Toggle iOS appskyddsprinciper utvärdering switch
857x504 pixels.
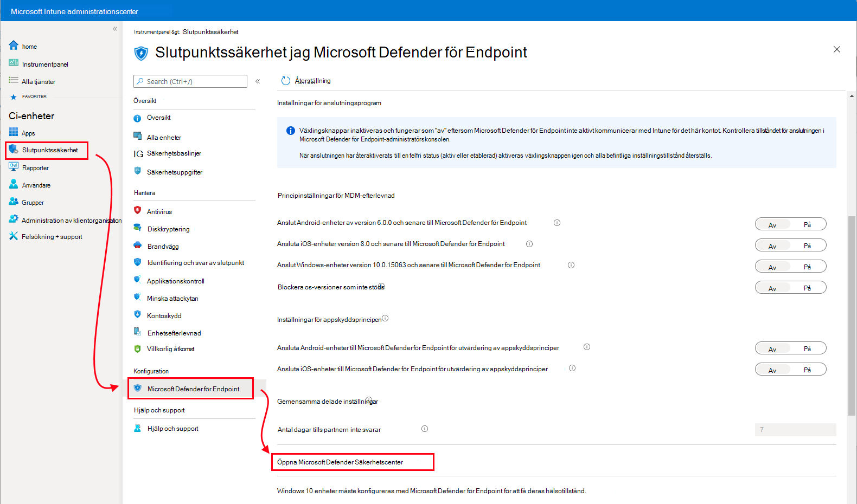coord(790,369)
